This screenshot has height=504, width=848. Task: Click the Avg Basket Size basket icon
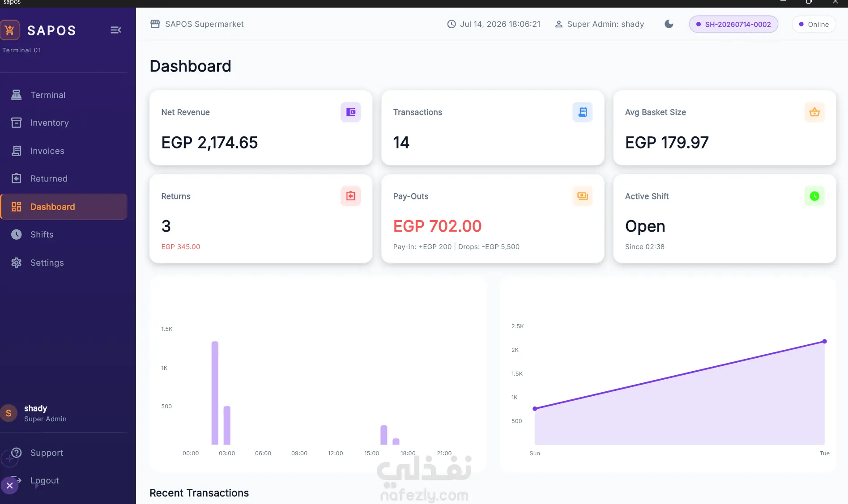point(814,112)
